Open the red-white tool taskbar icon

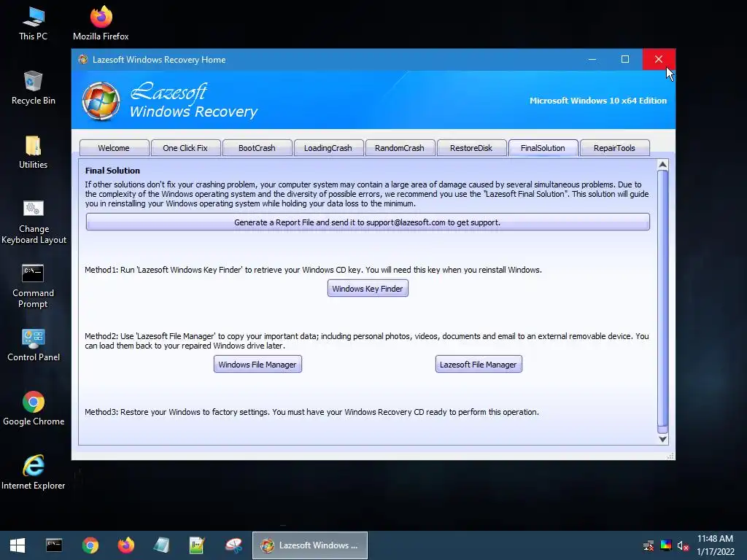[x=233, y=545]
